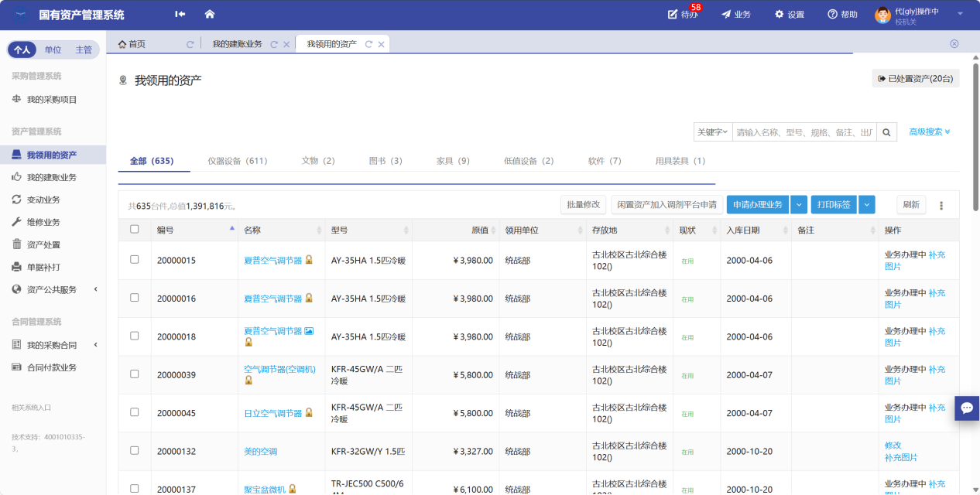Close the 我的建账业务 tab
Image resolution: width=980 pixels, height=495 pixels.
(286, 44)
